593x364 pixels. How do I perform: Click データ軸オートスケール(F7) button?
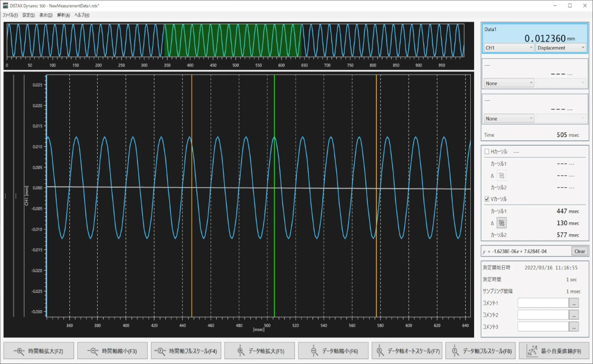[x=407, y=351]
